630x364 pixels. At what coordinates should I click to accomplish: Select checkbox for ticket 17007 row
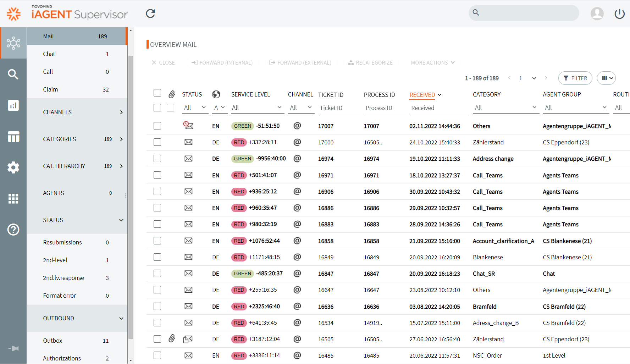tap(157, 126)
